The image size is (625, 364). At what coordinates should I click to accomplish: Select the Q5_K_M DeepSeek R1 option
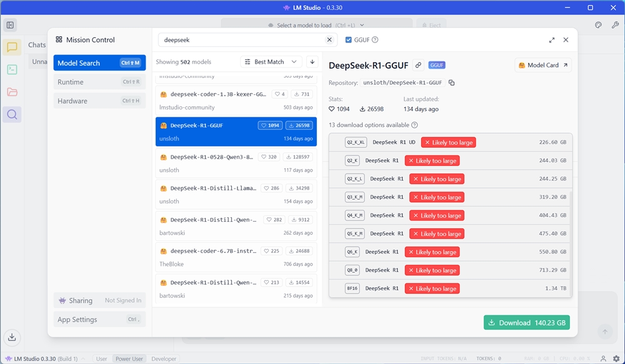click(x=451, y=234)
